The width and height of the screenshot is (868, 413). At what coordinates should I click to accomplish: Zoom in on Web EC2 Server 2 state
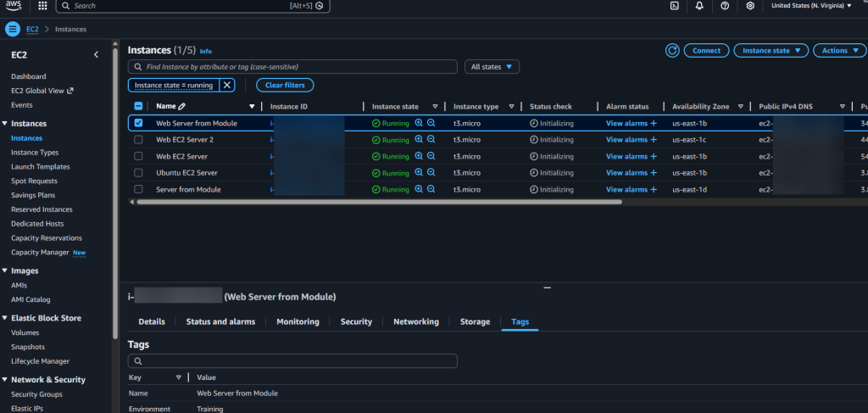[x=419, y=140]
